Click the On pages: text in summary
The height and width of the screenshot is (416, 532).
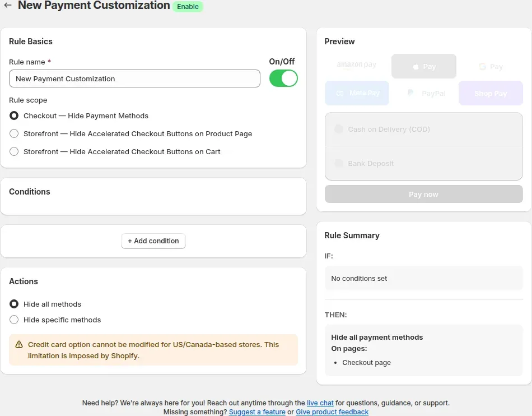pyautogui.click(x=349, y=348)
